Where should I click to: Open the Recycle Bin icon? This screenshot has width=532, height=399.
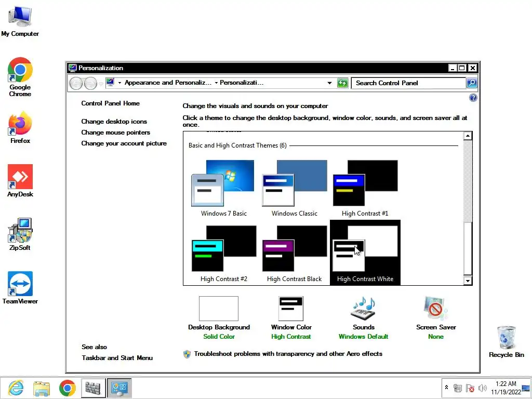506,341
